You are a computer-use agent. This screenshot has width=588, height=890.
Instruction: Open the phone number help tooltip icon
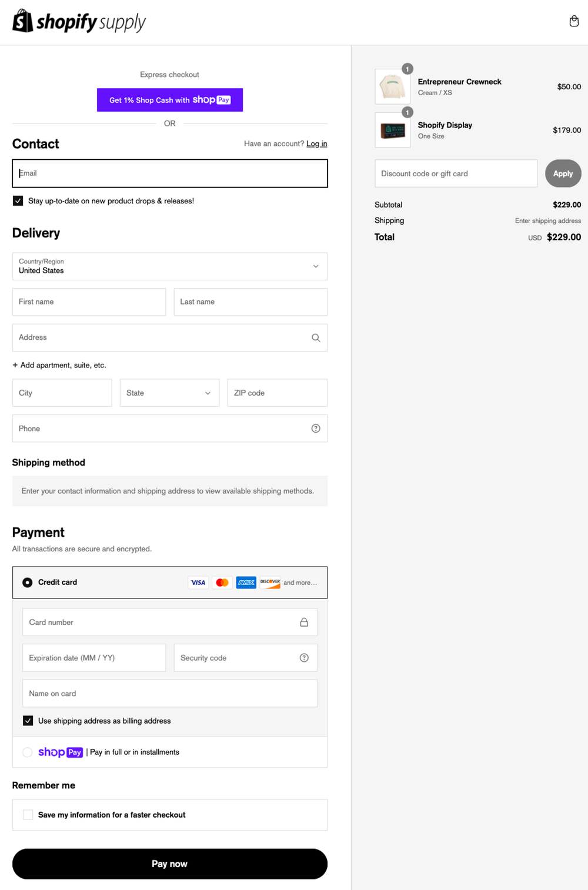(x=316, y=429)
